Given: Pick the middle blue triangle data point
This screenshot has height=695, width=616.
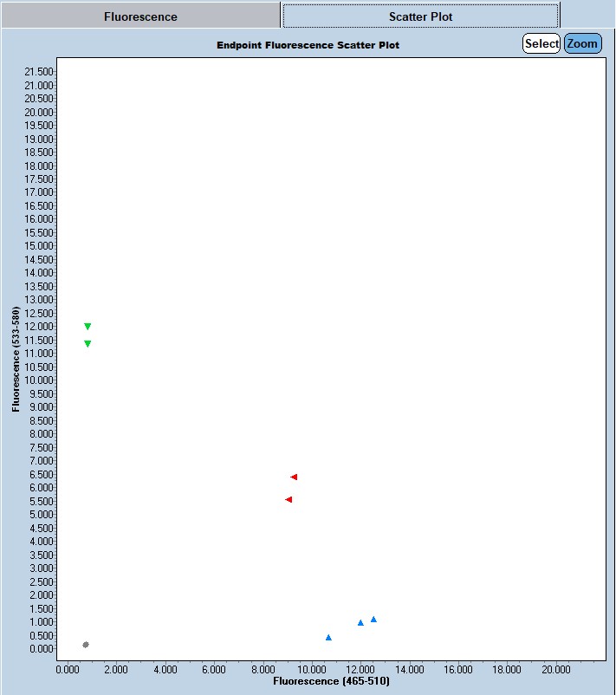Looking at the screenshot, I should click(360, 622).
